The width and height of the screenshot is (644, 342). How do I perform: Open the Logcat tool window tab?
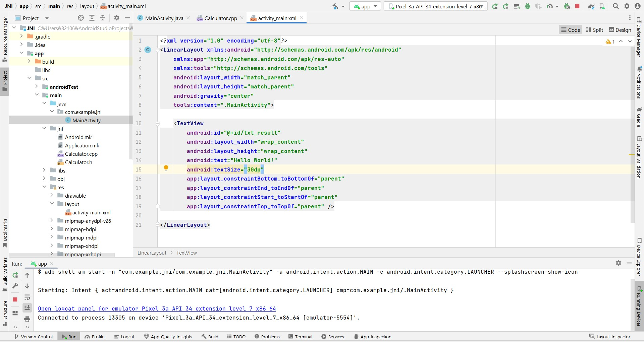124,337
